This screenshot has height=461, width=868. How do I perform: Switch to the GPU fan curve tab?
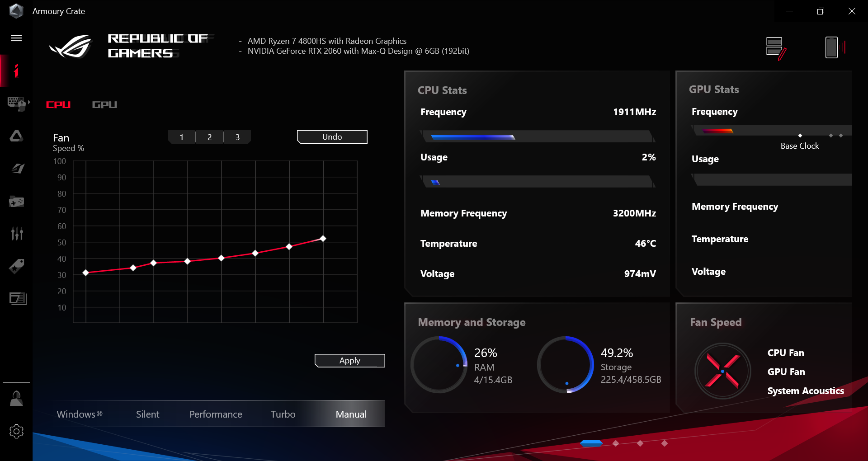click(104, 105)
